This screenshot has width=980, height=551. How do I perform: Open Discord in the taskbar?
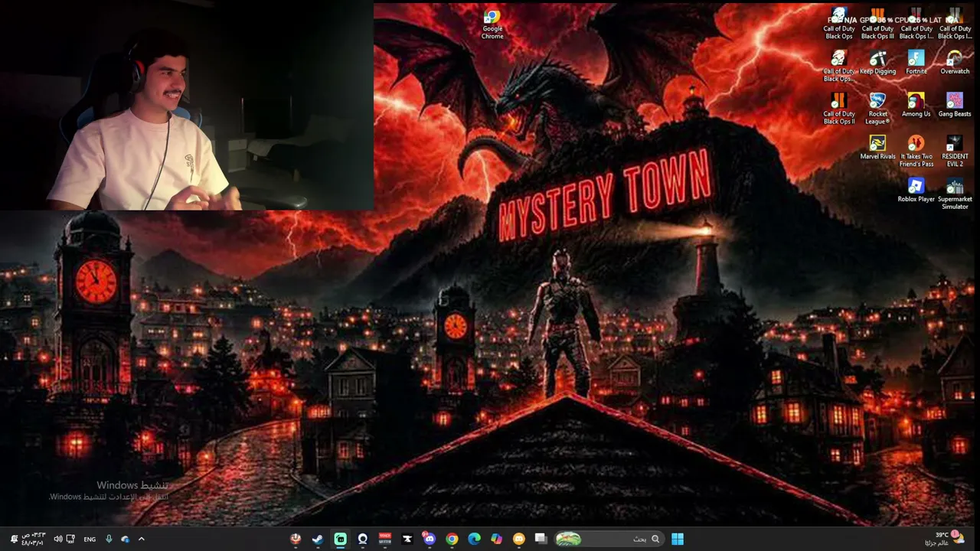(x=430, y=539)
